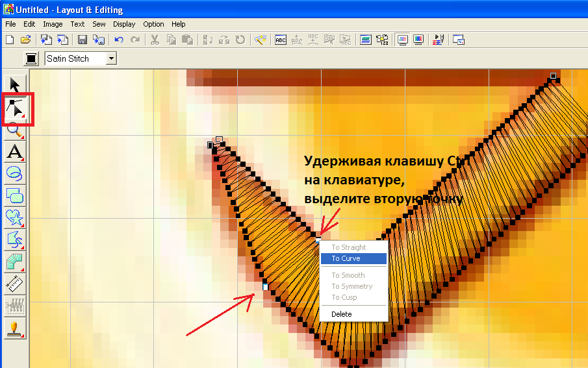Open the Display menu
The height and width of the screenshot is (368, 588).
pyautogui.click(x=124, y=24)
